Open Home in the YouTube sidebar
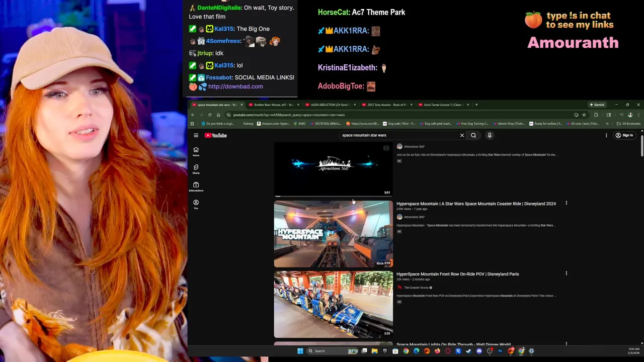The width and height of the screenshot is (644, 362). pos(196,151)
